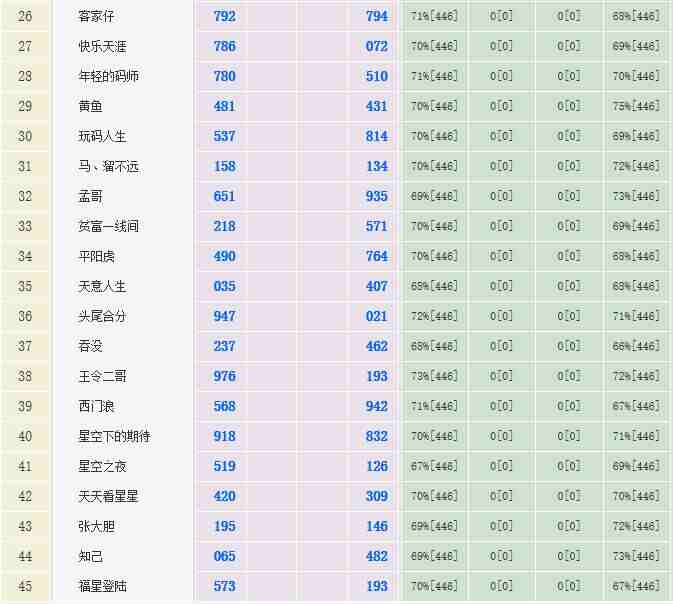Open the 福星登陆 entry in row 45
The height and width of the screenshot is (604, 673).
pos(102,586)
